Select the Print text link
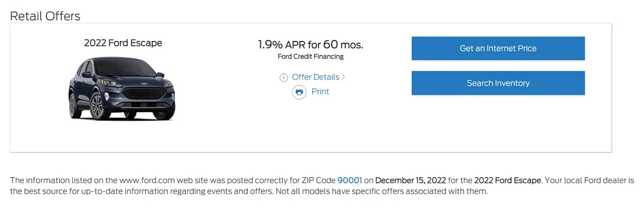The image size is (644, 207). pos(320,91)
